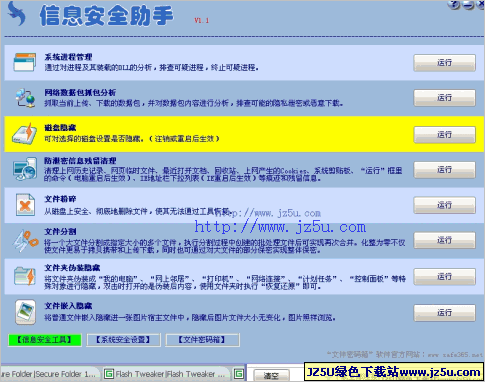Open the Secure Folder taskbar window
Viewport: 485px width, 382px height.
49,374
